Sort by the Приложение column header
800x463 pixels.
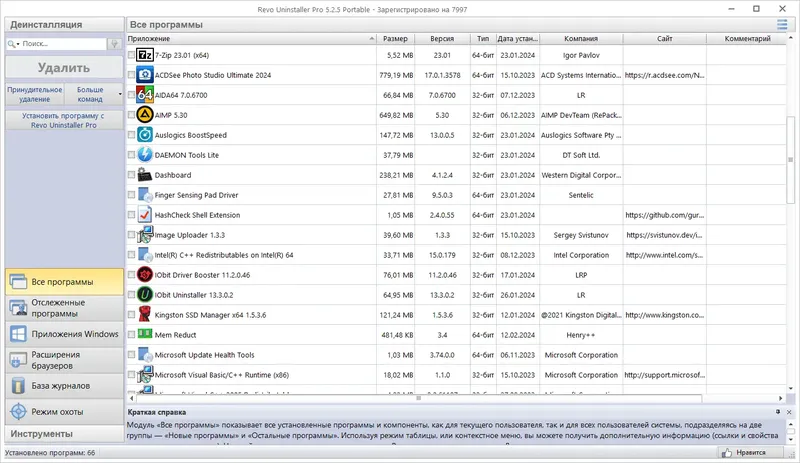pyautogui.click(x=251, y=38)
